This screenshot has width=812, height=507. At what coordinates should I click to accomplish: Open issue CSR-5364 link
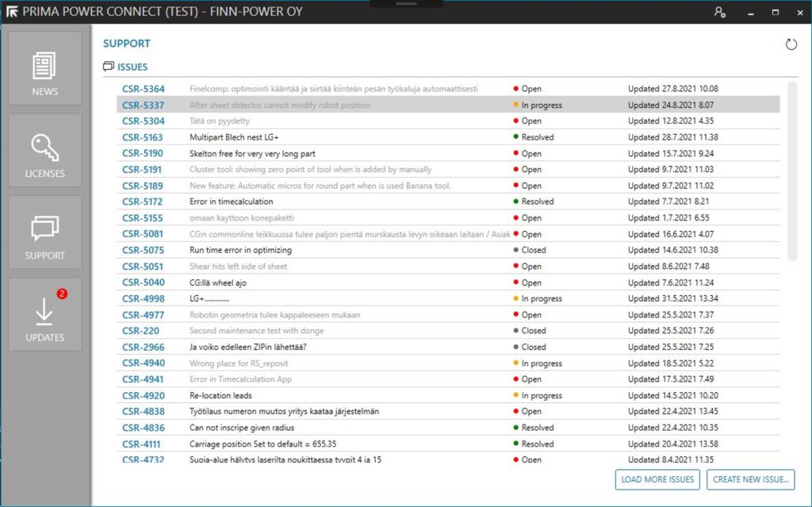point(144,89)
